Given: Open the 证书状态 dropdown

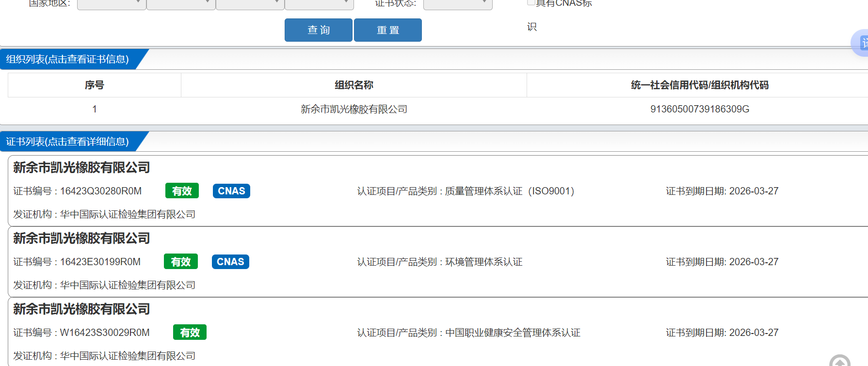Looking at the screenshot, I should (458, 4).
